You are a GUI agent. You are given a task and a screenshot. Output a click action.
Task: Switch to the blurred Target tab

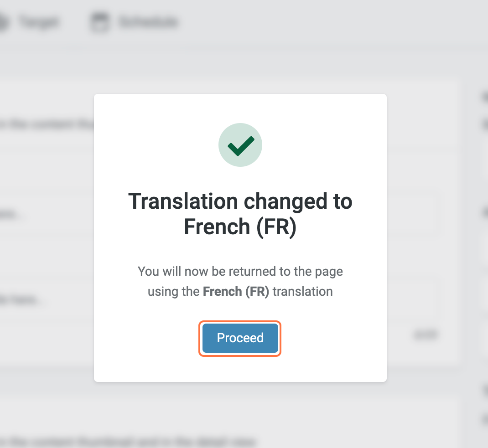tap(39, 21)
